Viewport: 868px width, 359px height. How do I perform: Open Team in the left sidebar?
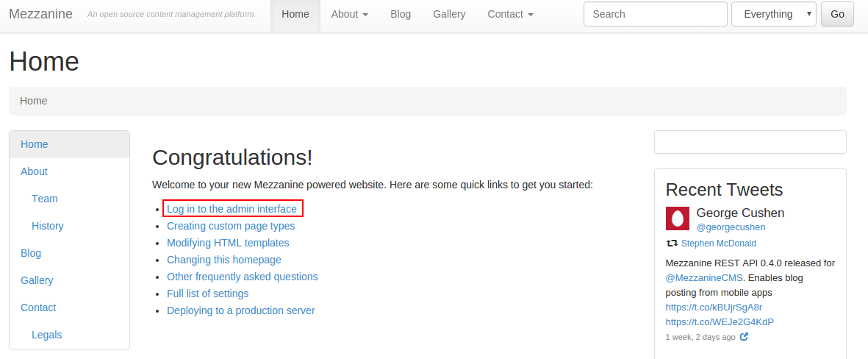[69, 199]
